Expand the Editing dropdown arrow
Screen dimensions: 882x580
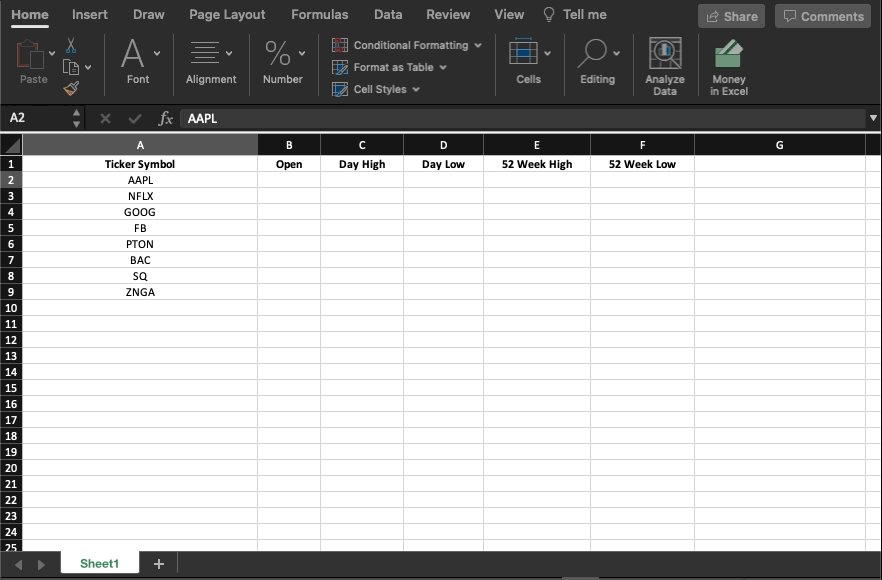tap(616, 53)
